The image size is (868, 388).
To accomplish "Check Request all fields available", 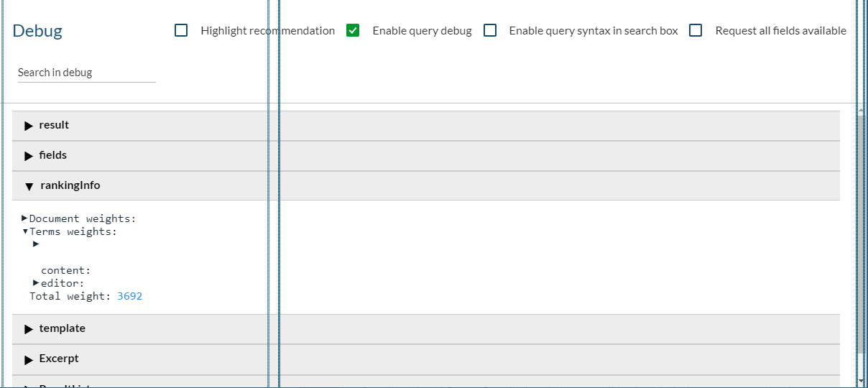I will pyautogui.click(x=696, y=30).
